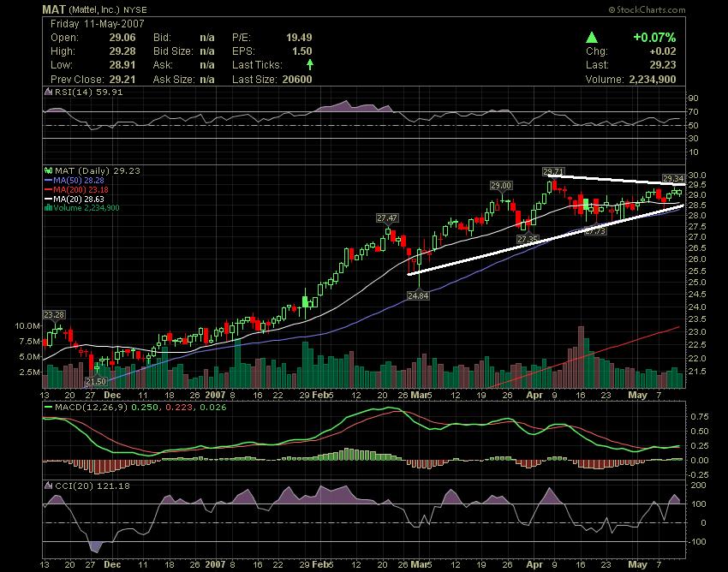Click the red MA(200) line marker
Screen dimensions: 728x572
(48, 189)
